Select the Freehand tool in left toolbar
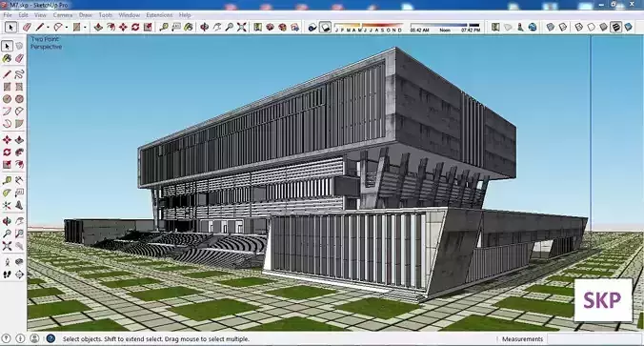The height and width of the screenshot is (346, 644). click(19, 74)
